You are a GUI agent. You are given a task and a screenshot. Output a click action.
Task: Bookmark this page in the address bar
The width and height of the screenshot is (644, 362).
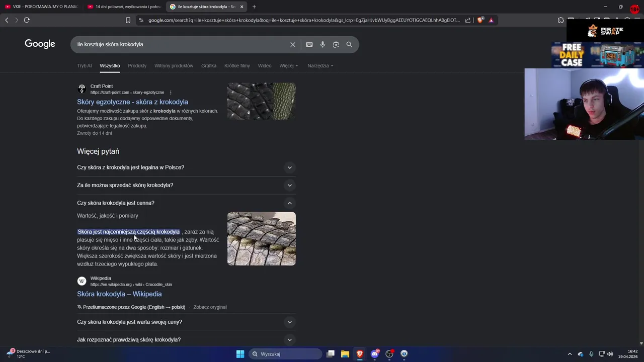(x=128, y=20)
